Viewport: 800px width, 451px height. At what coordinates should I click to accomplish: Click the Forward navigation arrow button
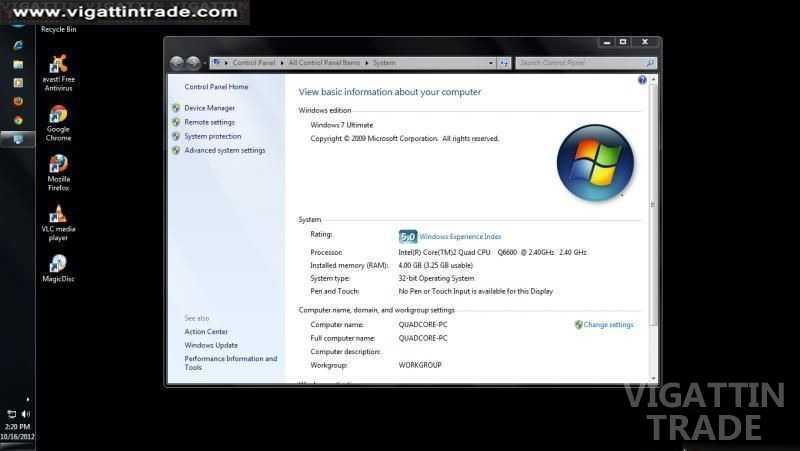click(x=193, y=63)
